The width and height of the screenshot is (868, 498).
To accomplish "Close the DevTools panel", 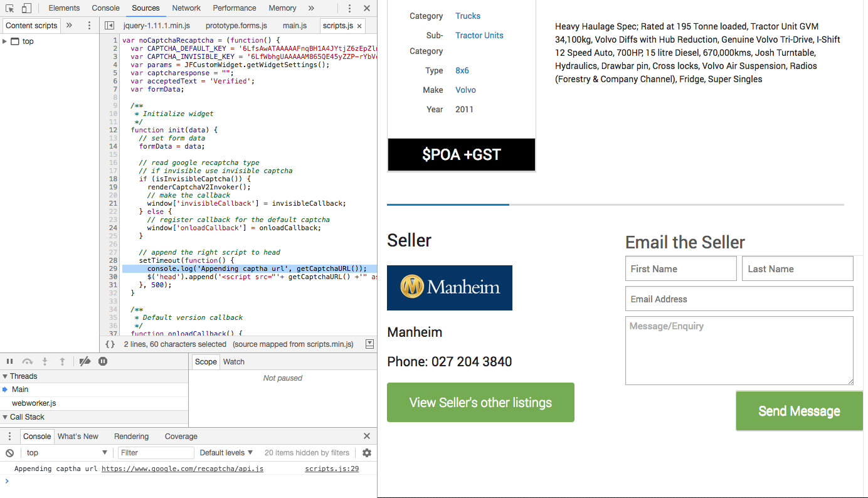I will tap(367, 8).
